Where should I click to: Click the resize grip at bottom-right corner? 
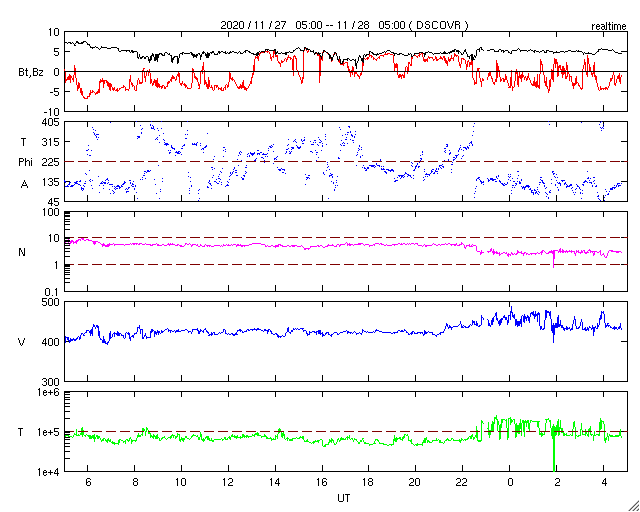(x=634, y=506)
